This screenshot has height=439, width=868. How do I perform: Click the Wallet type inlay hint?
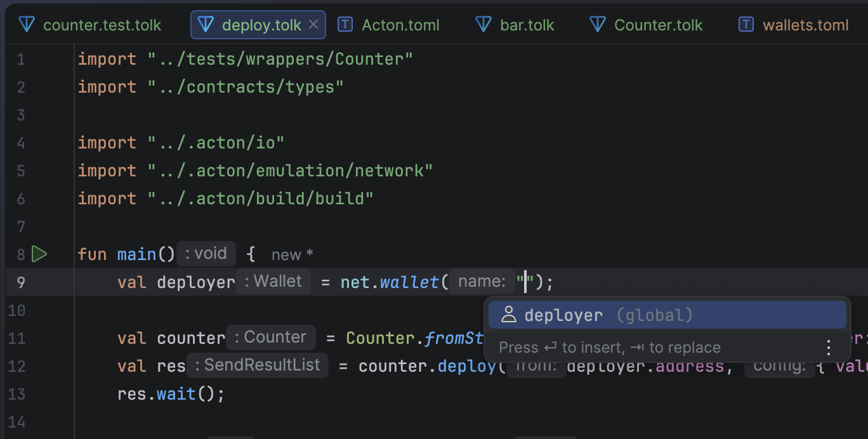tap(273, 282)
